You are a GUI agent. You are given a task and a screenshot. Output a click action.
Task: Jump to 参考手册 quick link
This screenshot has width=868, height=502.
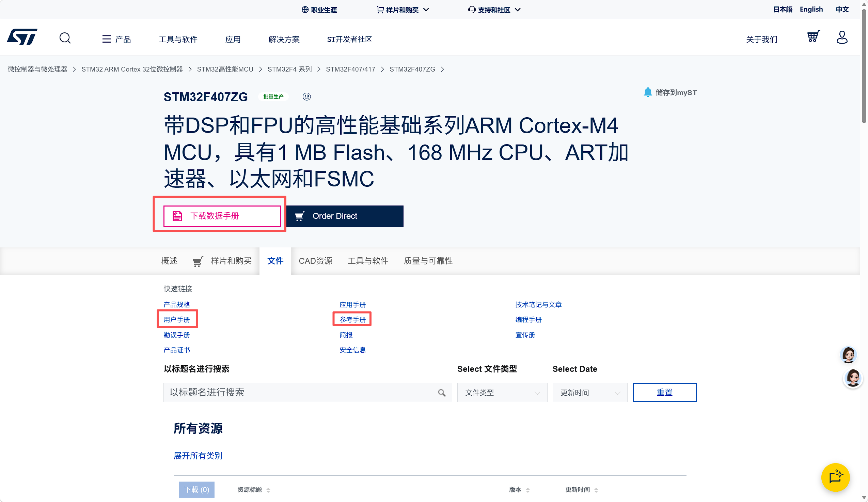click(x=353, y=320)
